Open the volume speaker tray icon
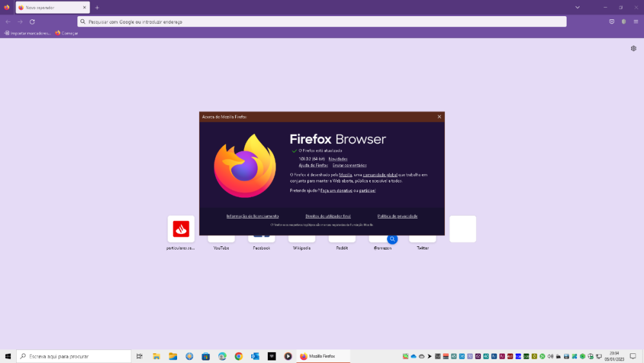This screenshot has height=363, width=644. pyautogui.click(x=551, y=356)
